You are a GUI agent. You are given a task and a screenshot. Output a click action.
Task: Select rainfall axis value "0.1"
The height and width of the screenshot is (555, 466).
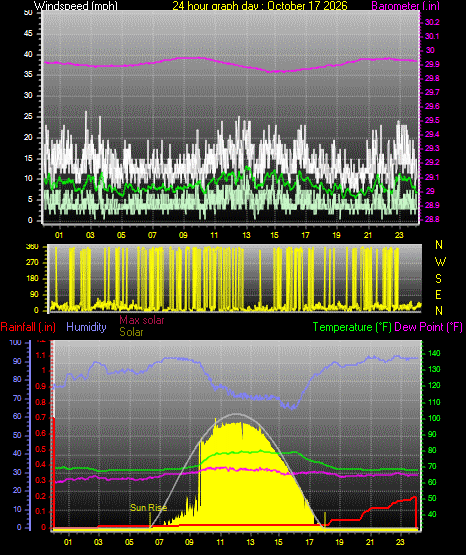coord(41,511)
